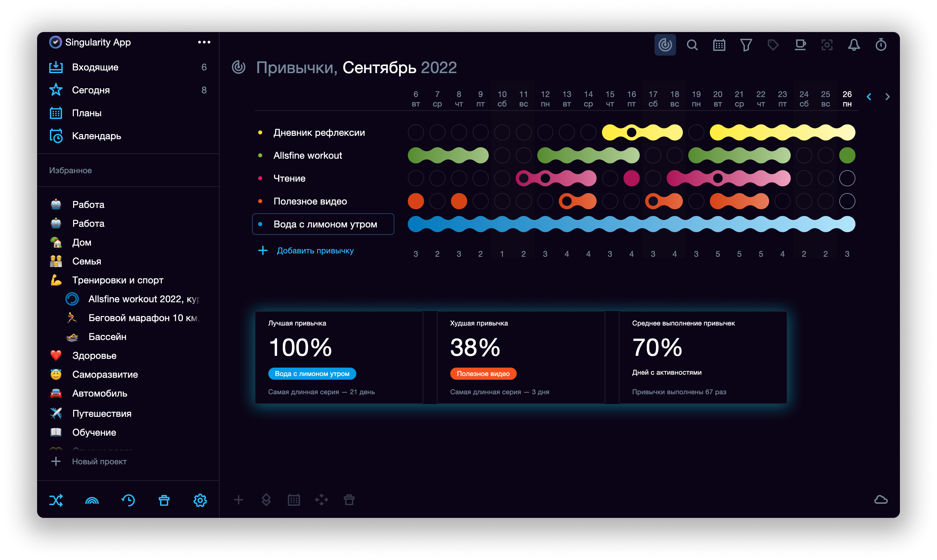Click the move arrows icon in bottom toolbar
Screen dimensions: 937x560
[x=322, y=500]
